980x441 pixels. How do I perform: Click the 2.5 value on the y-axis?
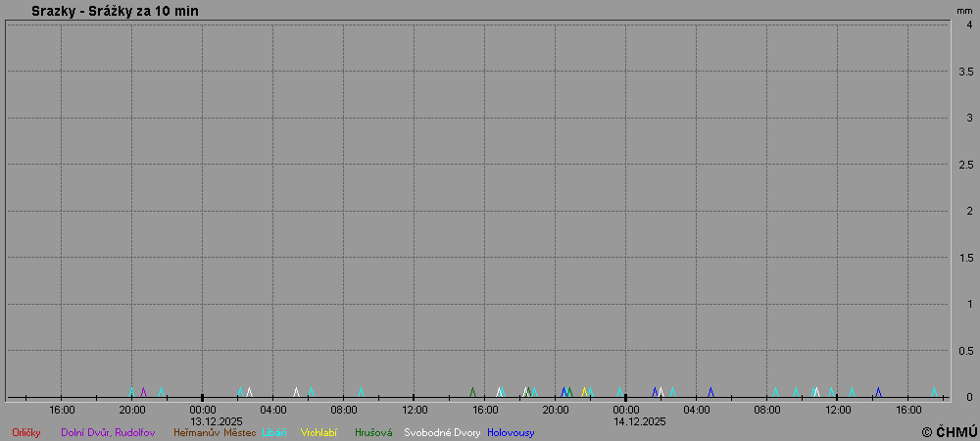tap(964, 165)
